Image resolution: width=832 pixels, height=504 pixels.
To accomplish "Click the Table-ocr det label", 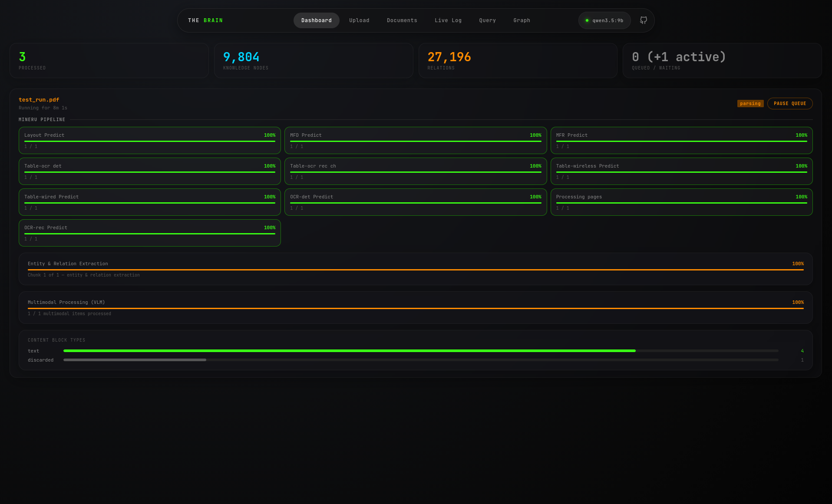I will click(x=43, y=166).
